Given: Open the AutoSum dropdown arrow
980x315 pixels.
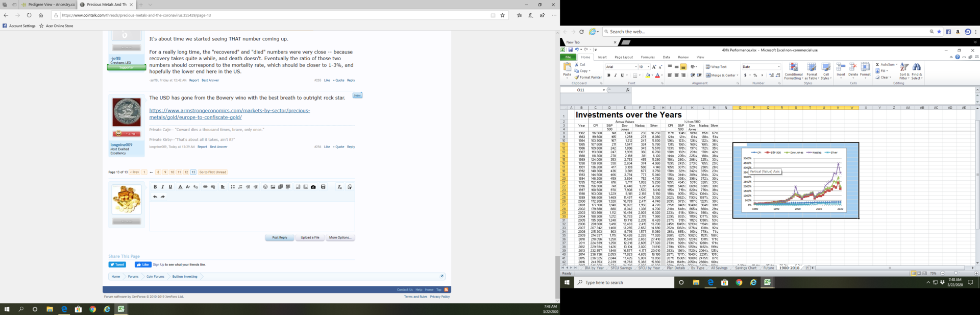Looking at the screenshot, I should [x=896, y=65].
